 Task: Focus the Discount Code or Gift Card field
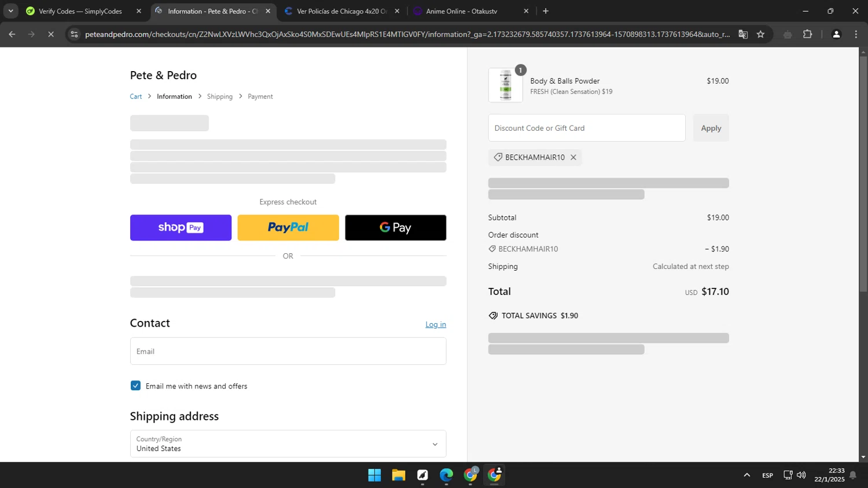pos(587,128)
